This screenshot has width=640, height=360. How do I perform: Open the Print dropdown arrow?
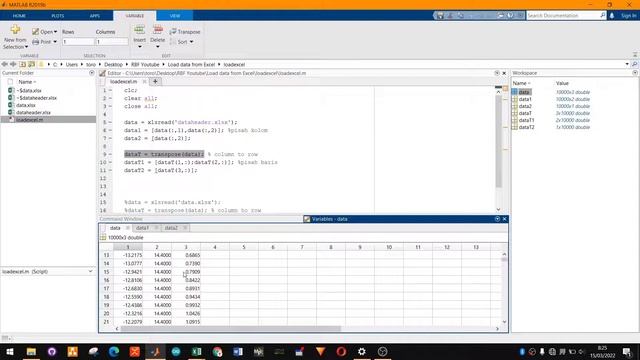click(55, 42)
